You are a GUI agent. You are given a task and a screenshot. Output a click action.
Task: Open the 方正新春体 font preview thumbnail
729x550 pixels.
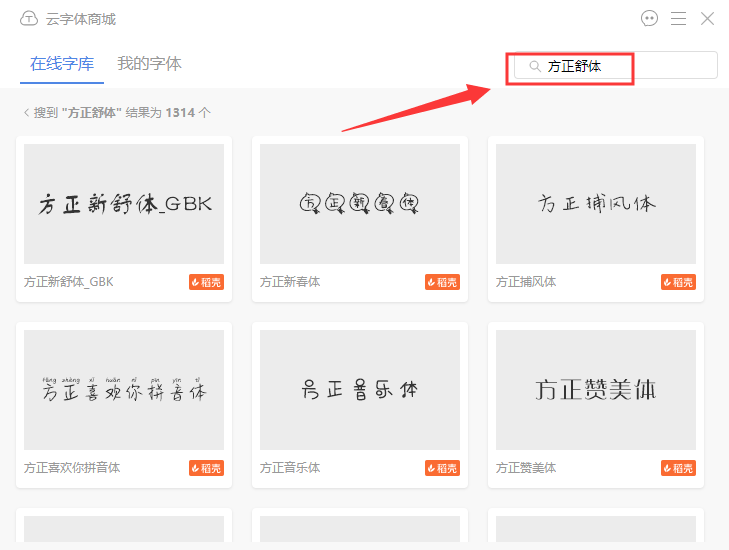pyautogui.click(x=360, y=204)
